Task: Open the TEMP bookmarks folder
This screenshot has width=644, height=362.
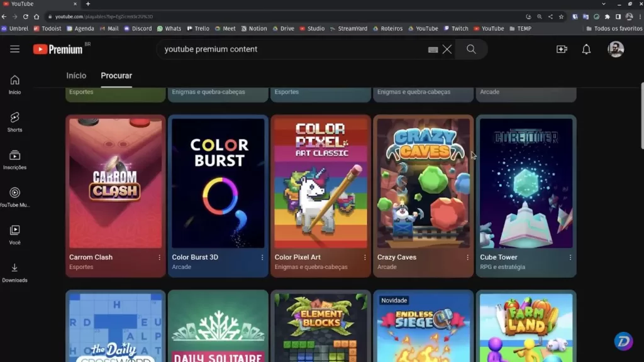Action: coord(520,29)
